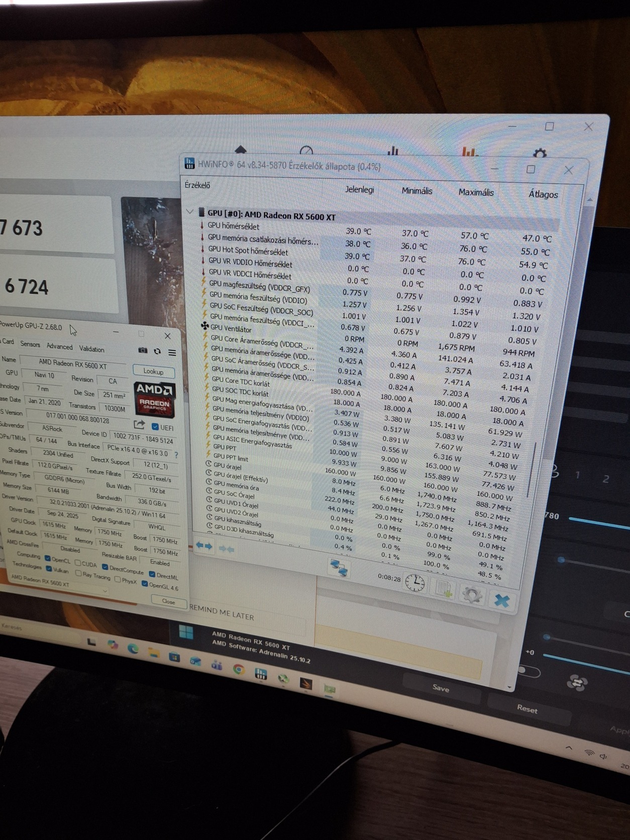Toggle the DirectML checkbox in GPU-Z
Screen dimensions: 630x840
click(x=152, y=574)
